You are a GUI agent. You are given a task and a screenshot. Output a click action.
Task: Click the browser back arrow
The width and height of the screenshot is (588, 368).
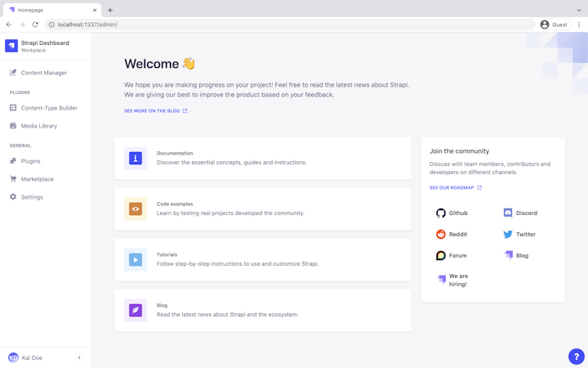coord(9,25)
